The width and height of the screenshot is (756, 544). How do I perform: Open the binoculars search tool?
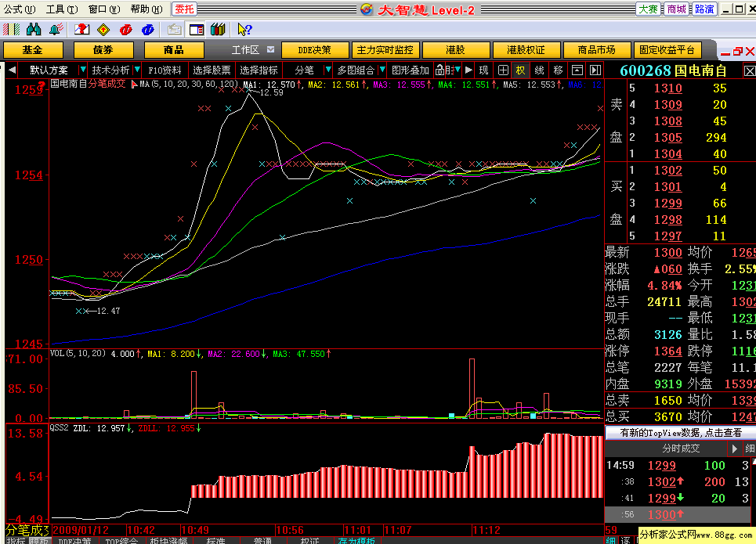(34, 30)
